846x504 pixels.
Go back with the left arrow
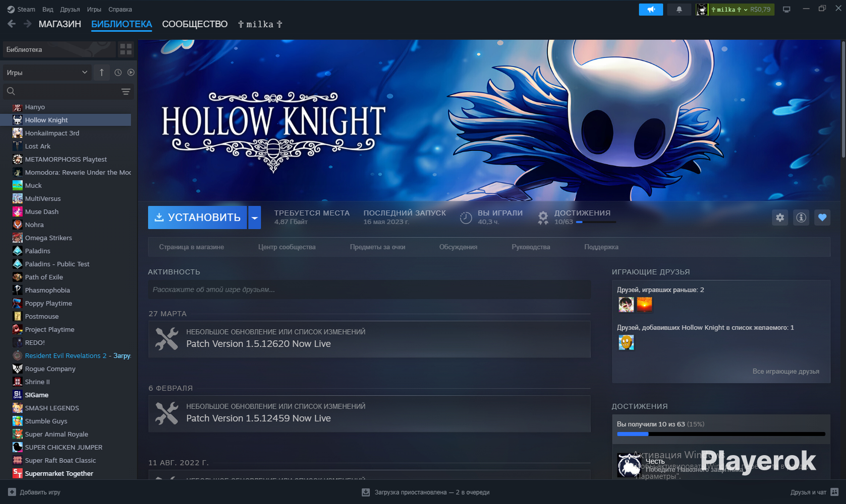click(12, 24)
